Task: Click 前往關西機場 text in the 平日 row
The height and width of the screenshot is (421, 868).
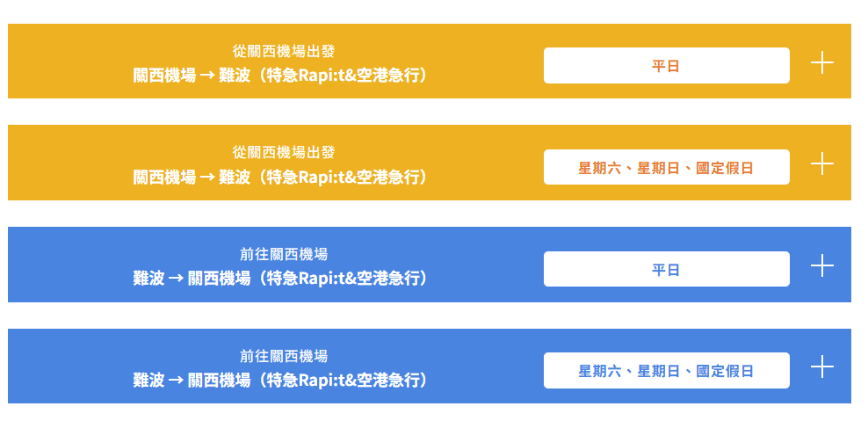Action: [x=284, y=254]
